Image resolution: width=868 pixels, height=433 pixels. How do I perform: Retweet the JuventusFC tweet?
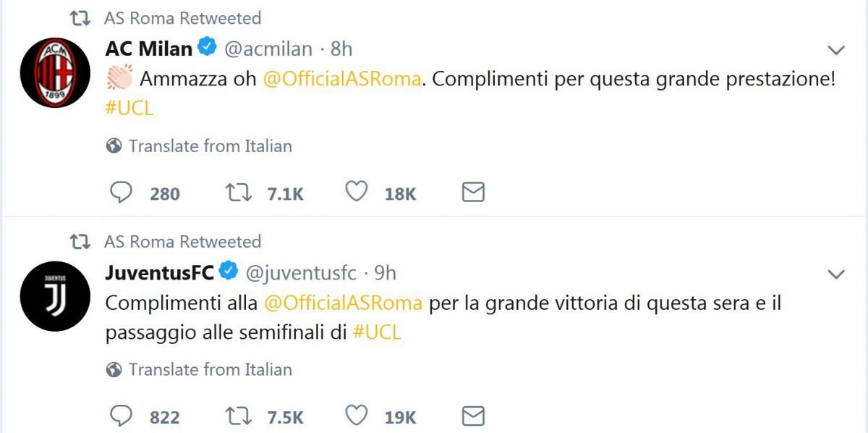pyautogui.click(x=238, y=416)
